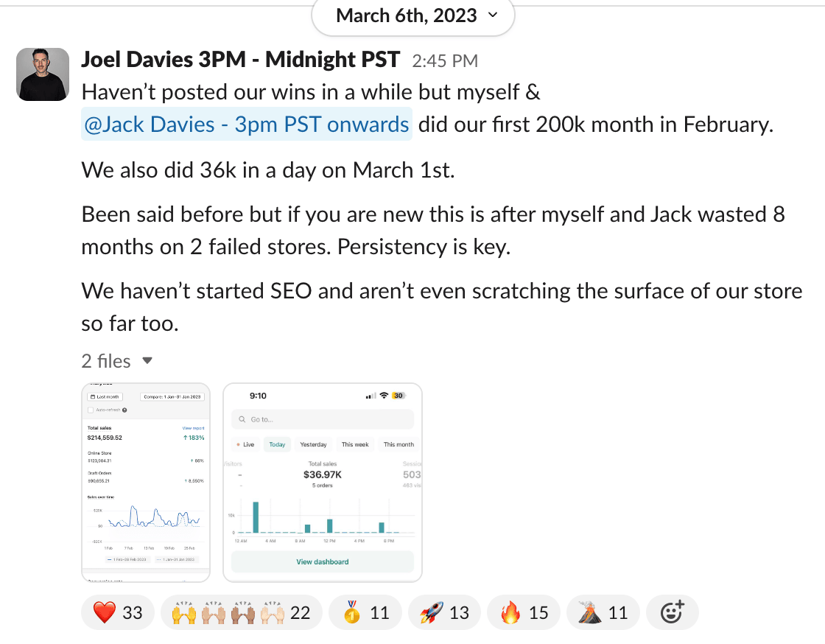Open the $214,559.52 total sales screenshot

click(x=145, y=483)
